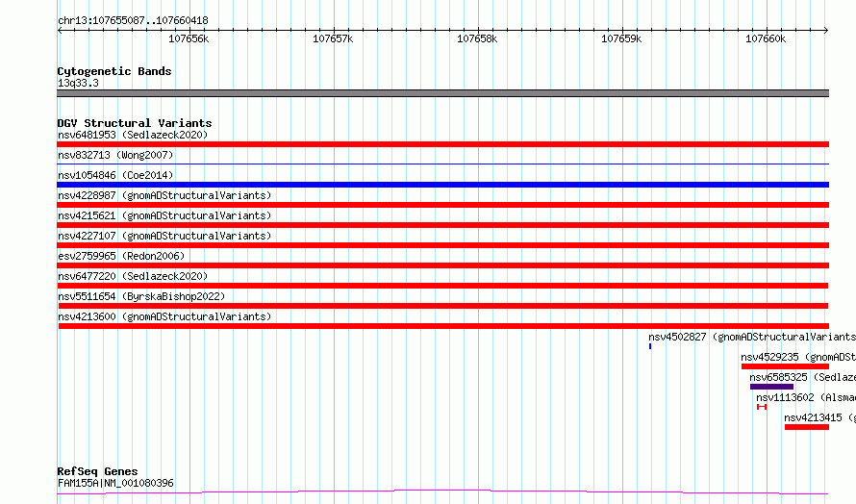The image size is (856, 504).
Task: Open the FAM155A|NM_001080396 gene label
Action: point(115,483)
